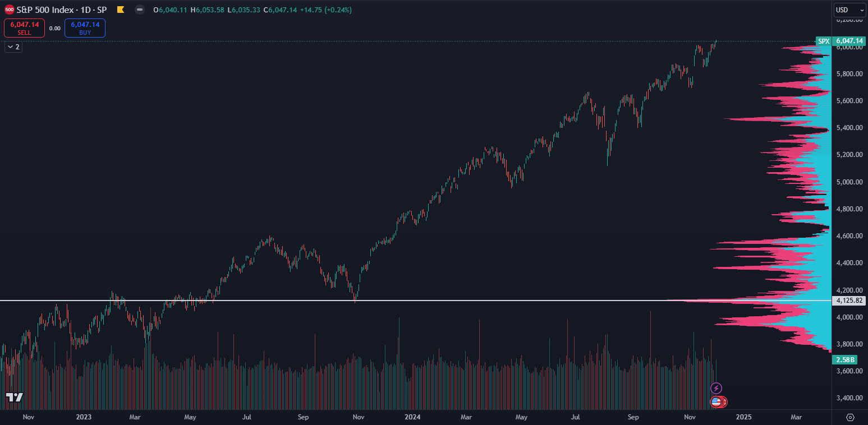
Task: Click the 4,400.00 price scale label
Action: pos(849,263)
